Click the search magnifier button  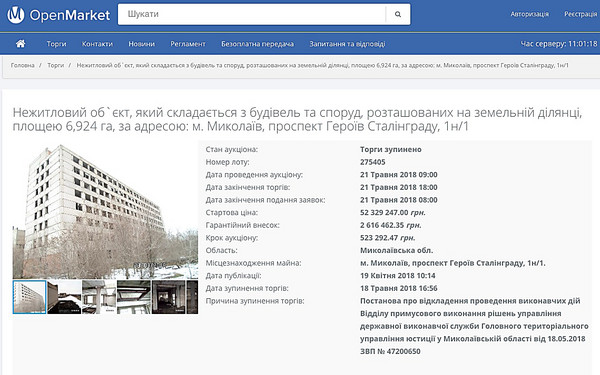pos(398,14)
